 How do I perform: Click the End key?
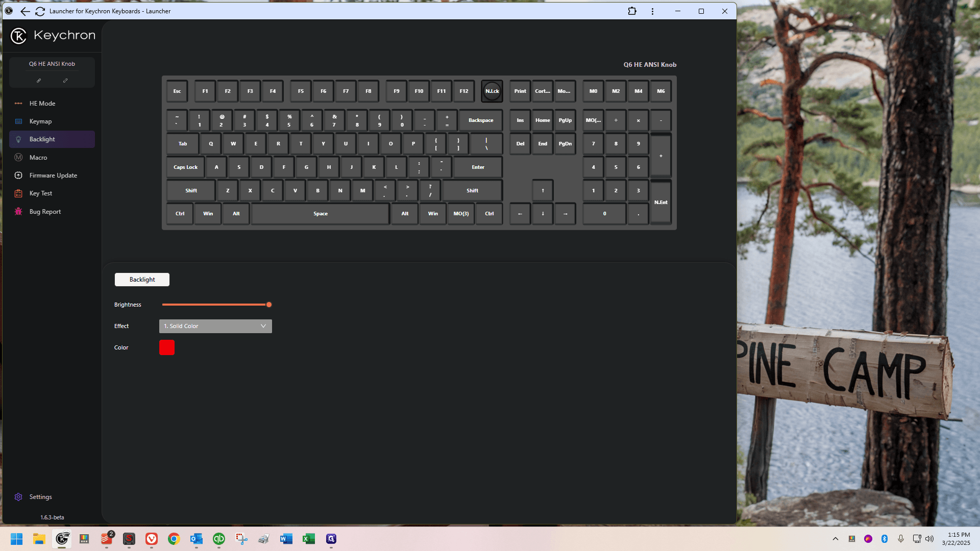(543, 144)
